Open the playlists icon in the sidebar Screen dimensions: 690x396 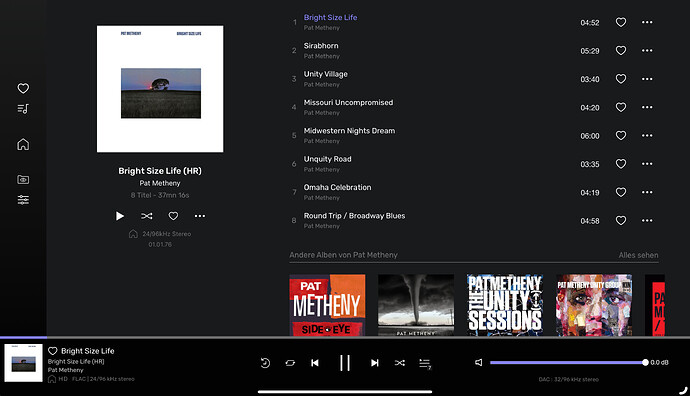click(23, 109)
